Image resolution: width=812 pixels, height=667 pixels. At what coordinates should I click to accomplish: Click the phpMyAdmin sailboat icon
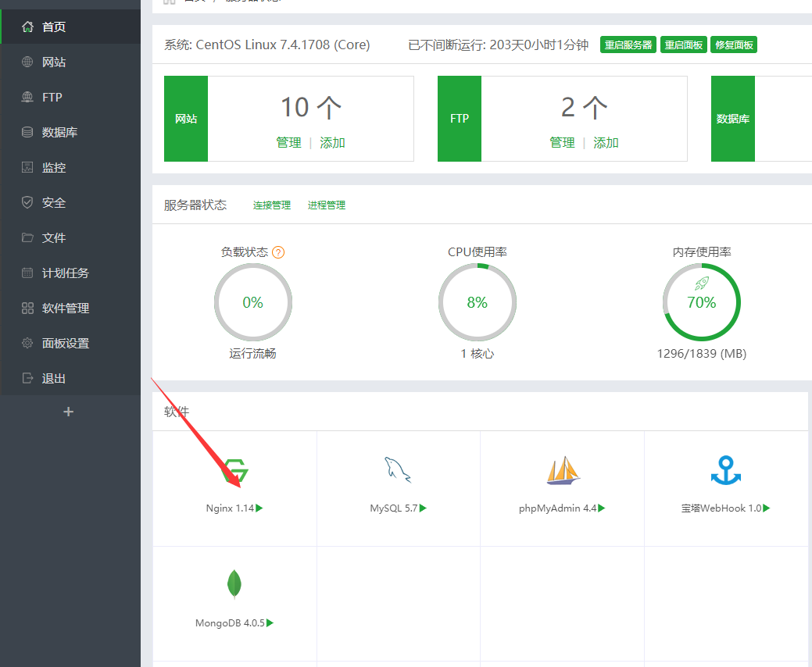[x=563, y=470]
